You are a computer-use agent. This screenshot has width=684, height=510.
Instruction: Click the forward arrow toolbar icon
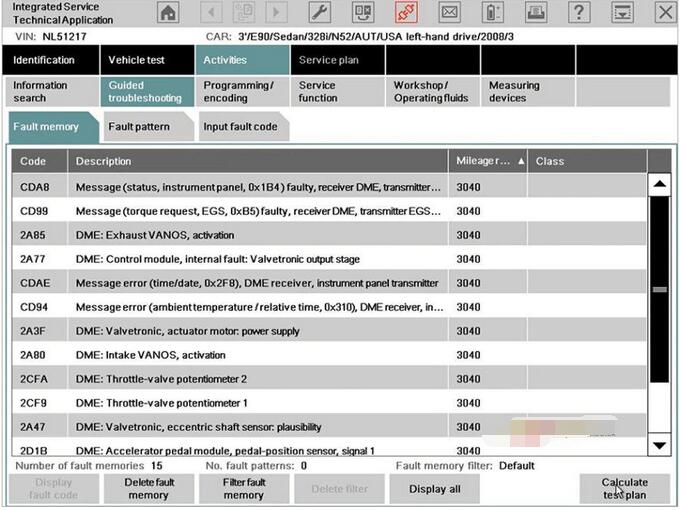pyautogui.click(x=276, y=13)
